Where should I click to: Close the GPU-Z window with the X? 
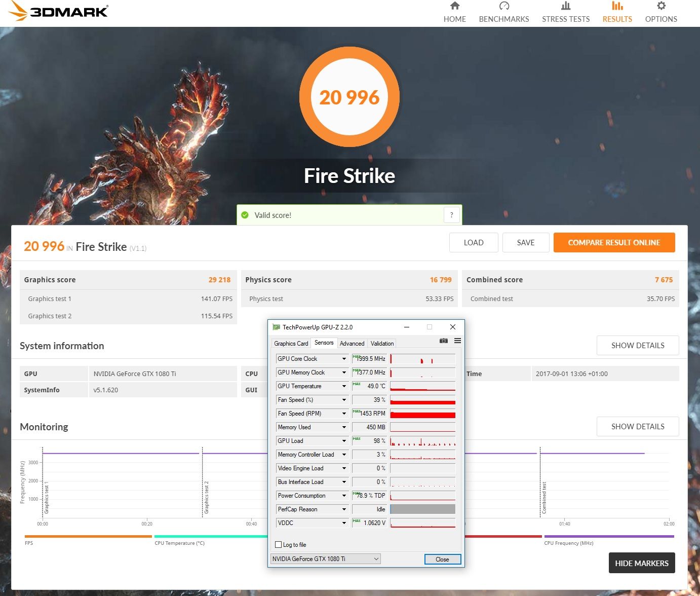point(453,327)
